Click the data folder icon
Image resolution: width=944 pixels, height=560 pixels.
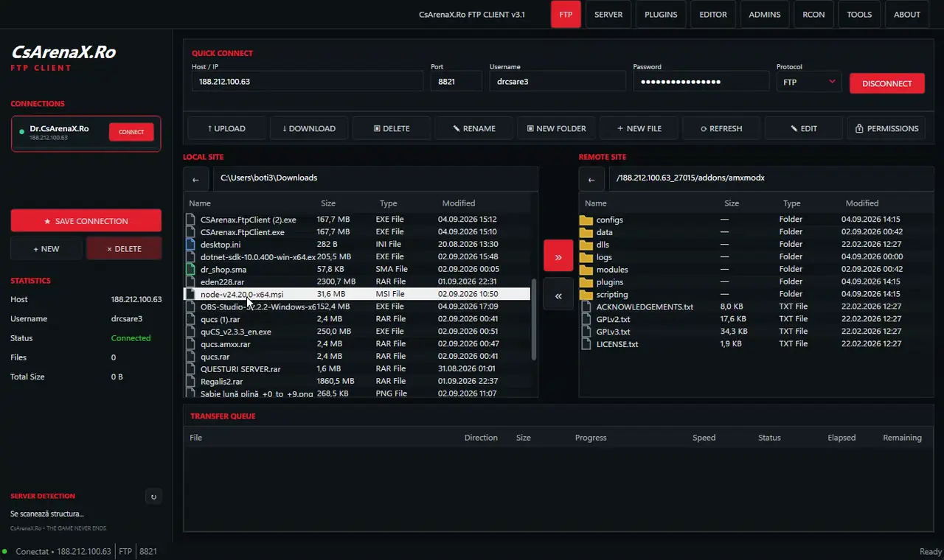pos(586,232)
